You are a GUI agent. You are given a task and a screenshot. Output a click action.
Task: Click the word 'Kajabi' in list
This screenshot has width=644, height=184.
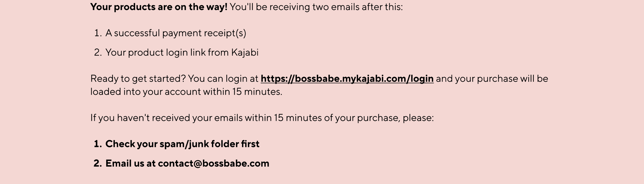(245, 53)
